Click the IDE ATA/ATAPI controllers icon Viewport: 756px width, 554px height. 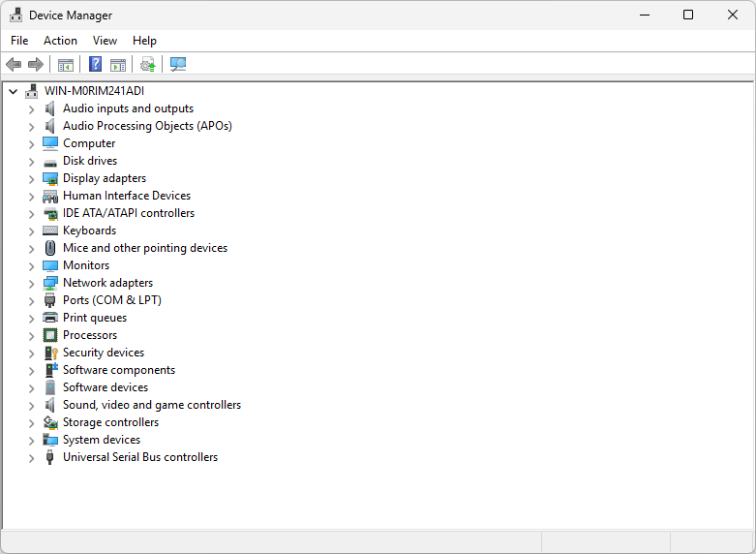(50, 213)
